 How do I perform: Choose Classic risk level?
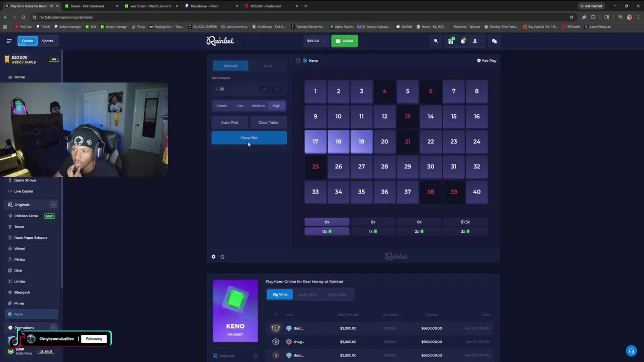[x=222, y=106]
